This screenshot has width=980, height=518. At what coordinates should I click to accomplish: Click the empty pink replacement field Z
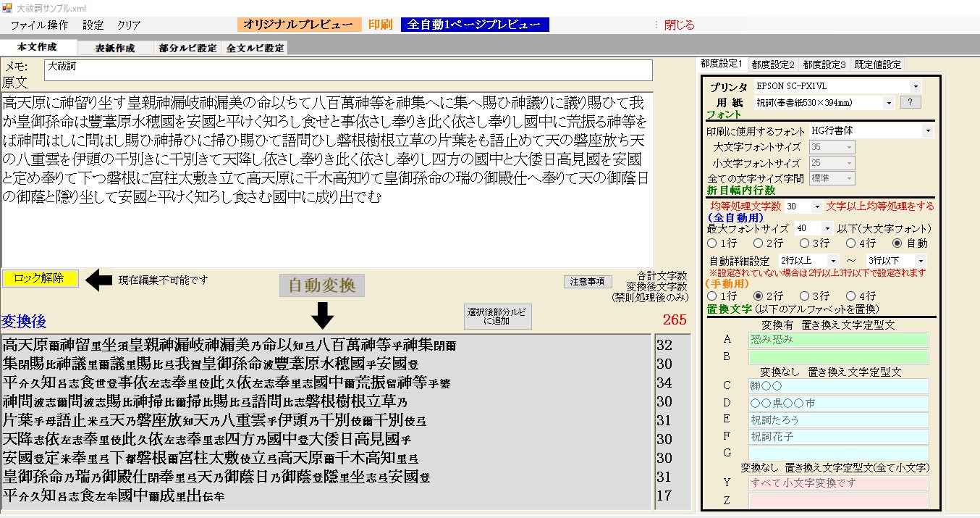tap(838, 500)
